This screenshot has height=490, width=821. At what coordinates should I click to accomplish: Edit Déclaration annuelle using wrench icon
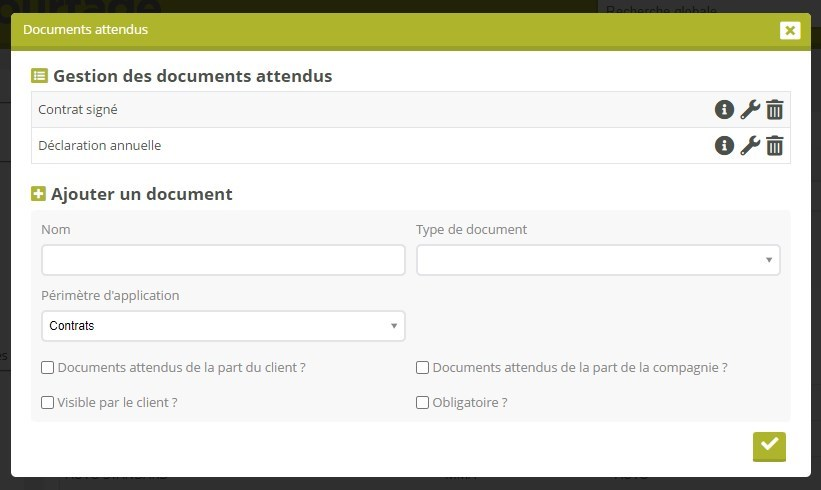click(750, 146)
